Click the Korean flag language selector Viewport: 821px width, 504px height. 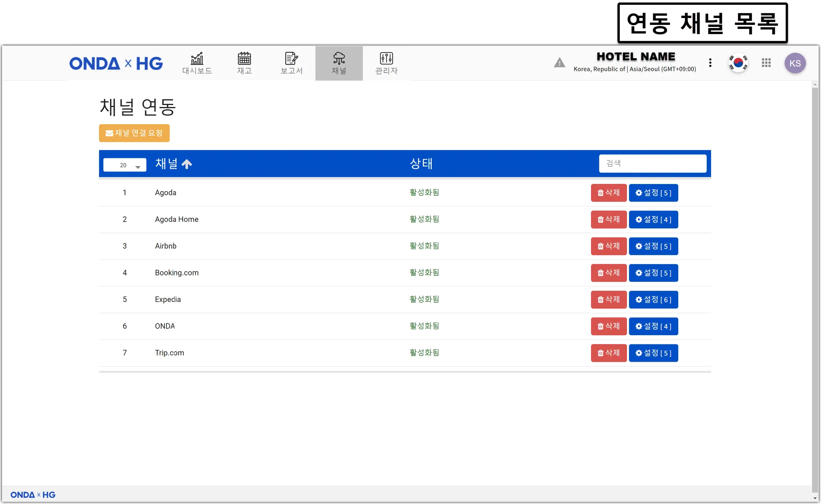(x=738, y=63)
